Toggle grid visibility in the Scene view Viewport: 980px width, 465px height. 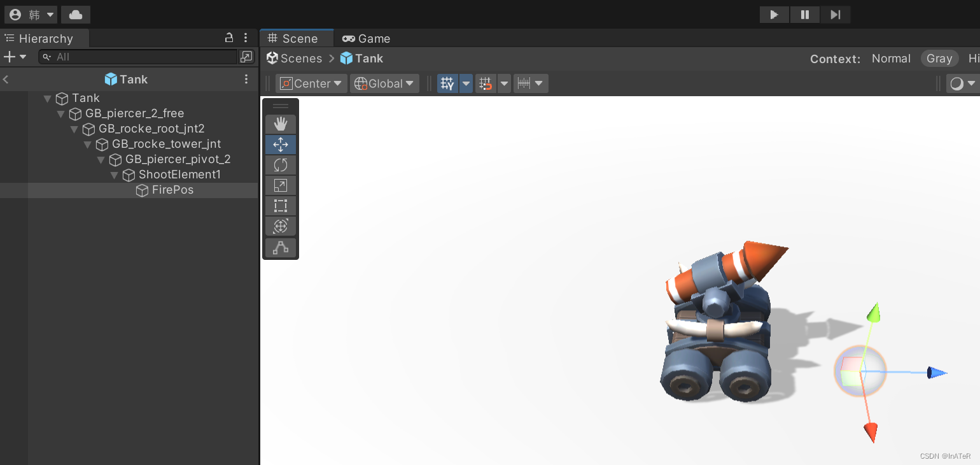coord(447,83)
